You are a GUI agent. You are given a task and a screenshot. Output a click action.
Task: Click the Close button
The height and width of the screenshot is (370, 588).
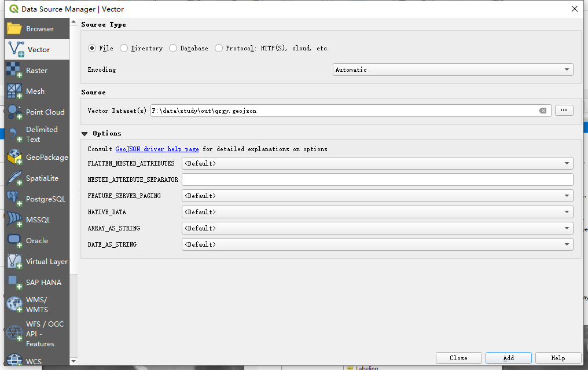pos(458,358)
